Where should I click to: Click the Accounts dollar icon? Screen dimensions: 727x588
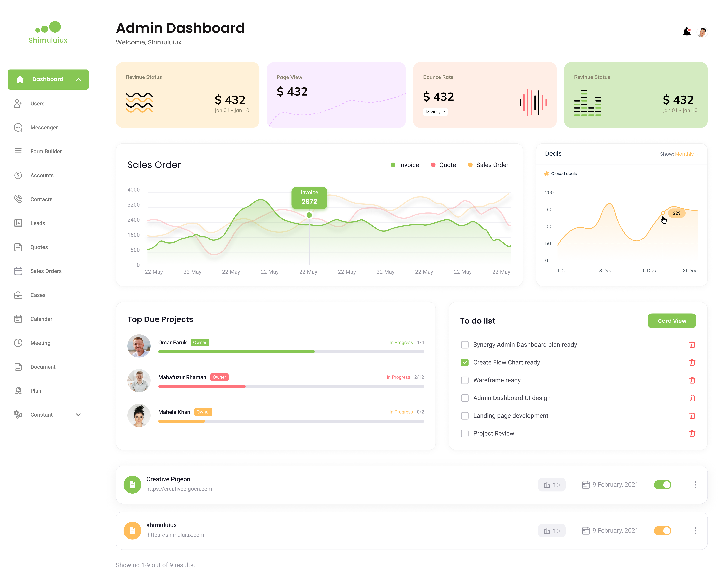coord(18,175)
